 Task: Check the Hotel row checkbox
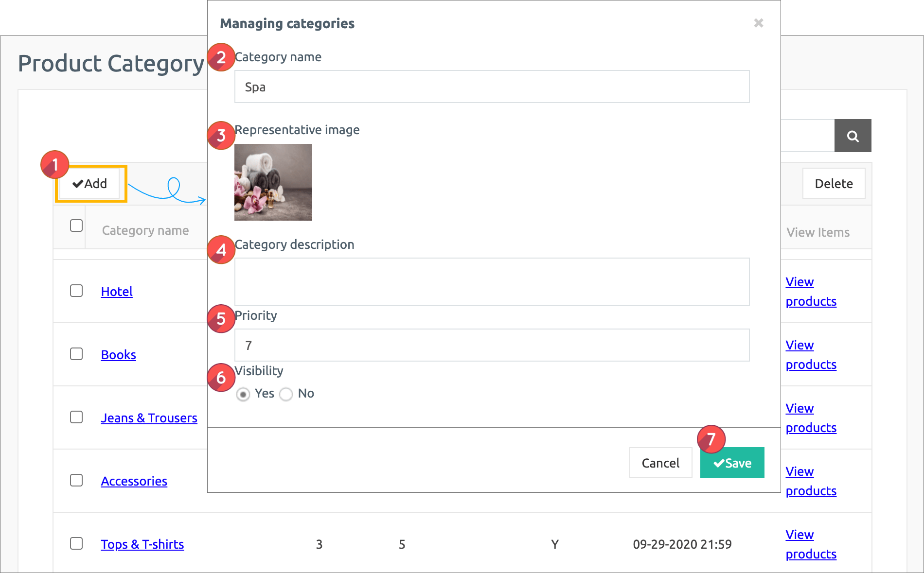click(76, 291)
